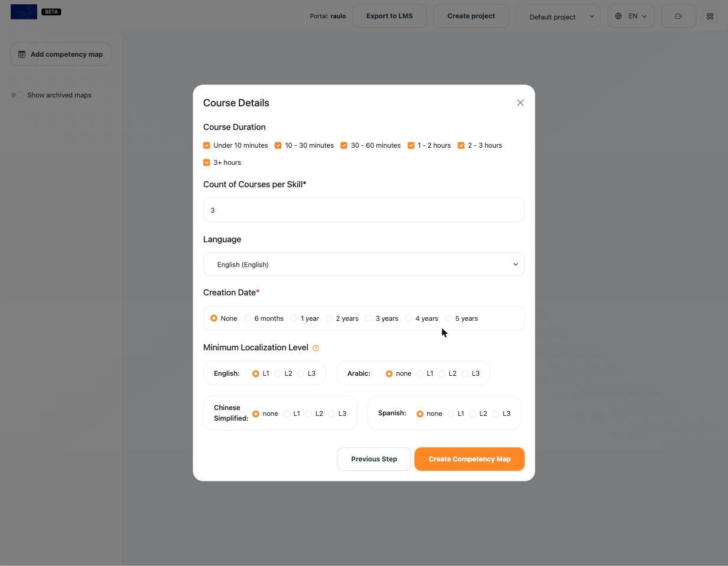Screen dimensions: 728x566
Task: Select L3 for English localization
Action: pyautogui.click(x=301, y=373)
